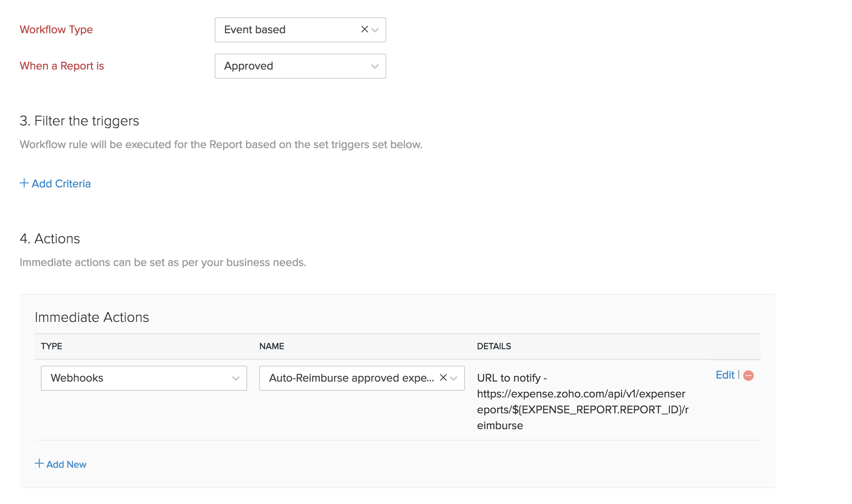
Task: Click the URL to notify text
Action: point(512,378)
